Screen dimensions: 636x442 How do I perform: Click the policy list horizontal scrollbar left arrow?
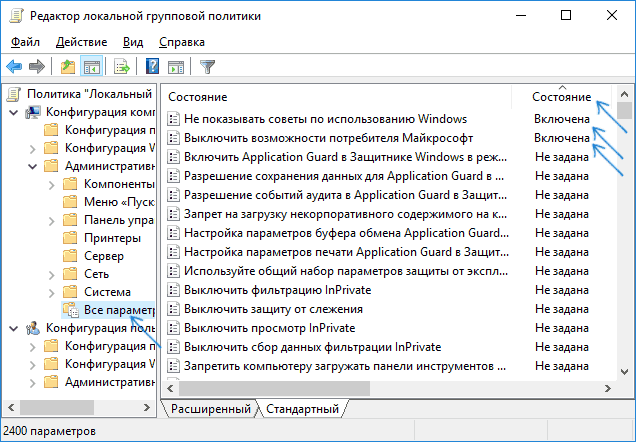coord(170,388)
